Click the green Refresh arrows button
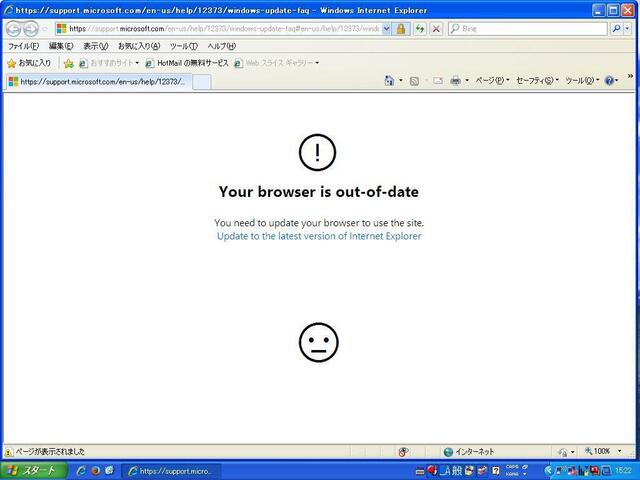This screenshot has width=640, height=480. (420, 29)
